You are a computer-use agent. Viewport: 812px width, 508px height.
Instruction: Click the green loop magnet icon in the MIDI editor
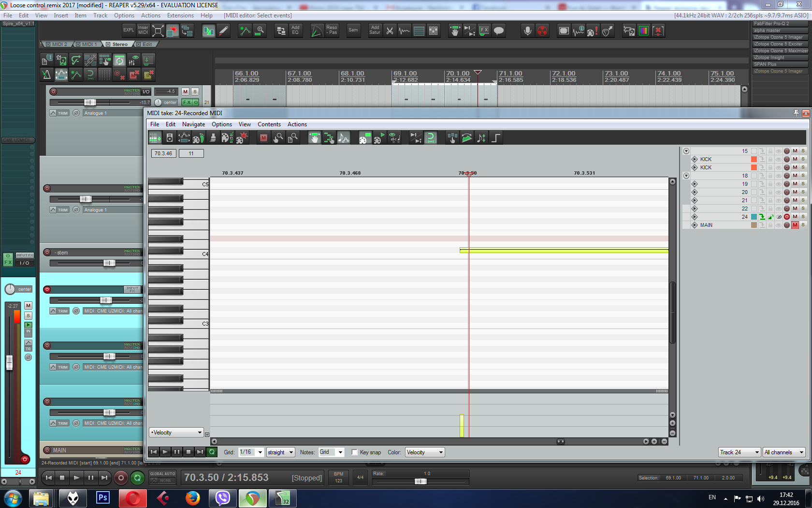coord(430,138)
